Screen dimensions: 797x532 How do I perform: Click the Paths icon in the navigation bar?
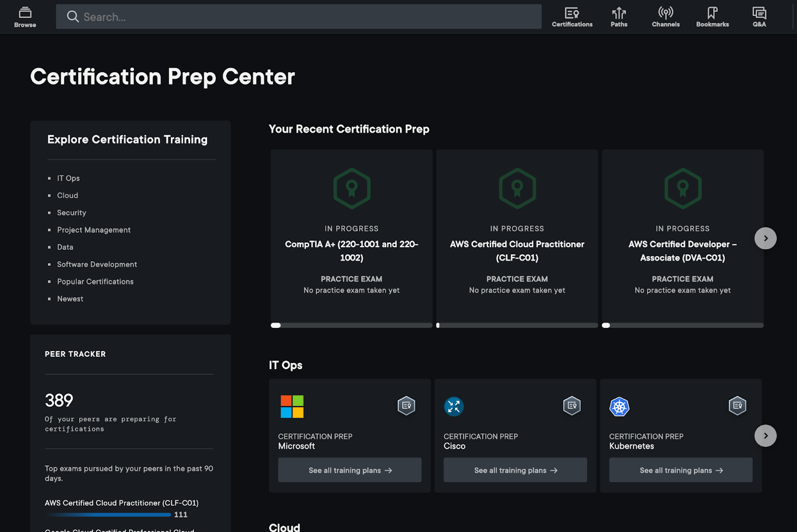[619, 16]
